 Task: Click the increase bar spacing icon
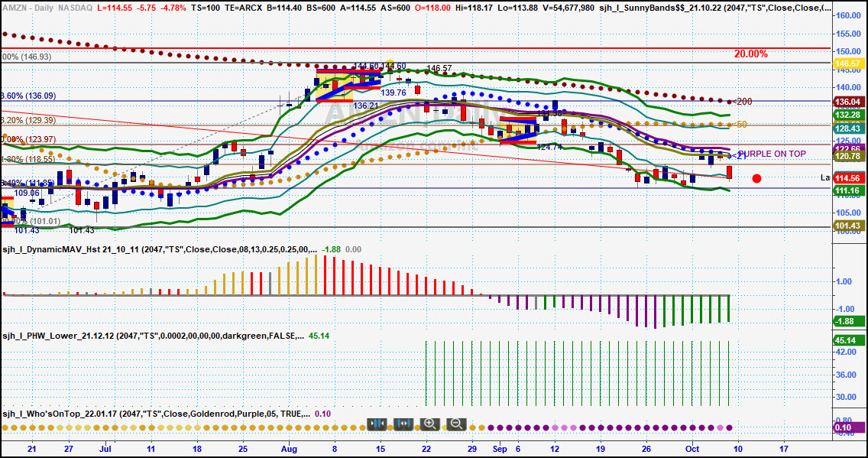coord(403,424)
